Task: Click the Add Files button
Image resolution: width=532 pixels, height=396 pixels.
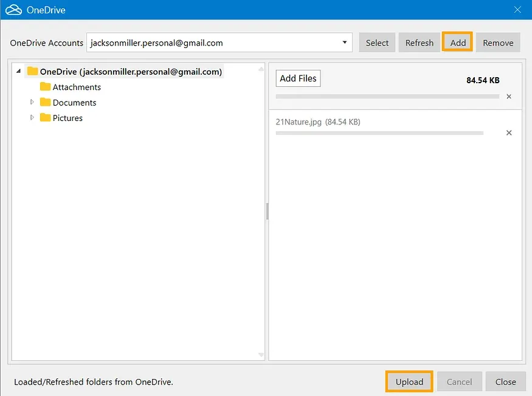Action: (298, 78)
